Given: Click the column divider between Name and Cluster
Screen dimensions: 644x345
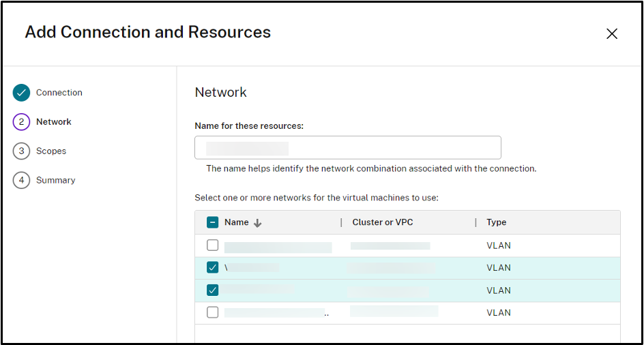Looking at the screenshot, I should click(x=341, y=222).
